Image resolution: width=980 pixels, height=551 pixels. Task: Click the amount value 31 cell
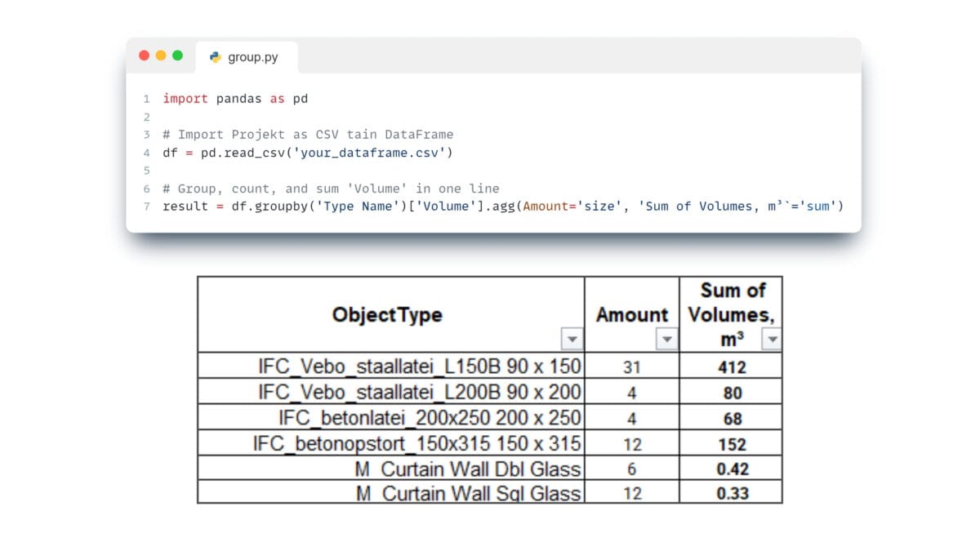[632, 367]
